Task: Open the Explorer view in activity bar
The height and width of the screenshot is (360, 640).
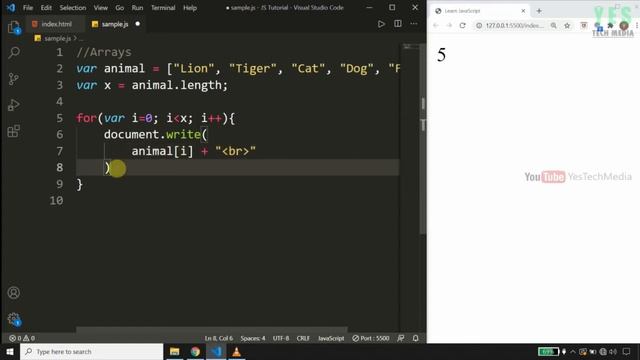Action: tap(14, 28)
